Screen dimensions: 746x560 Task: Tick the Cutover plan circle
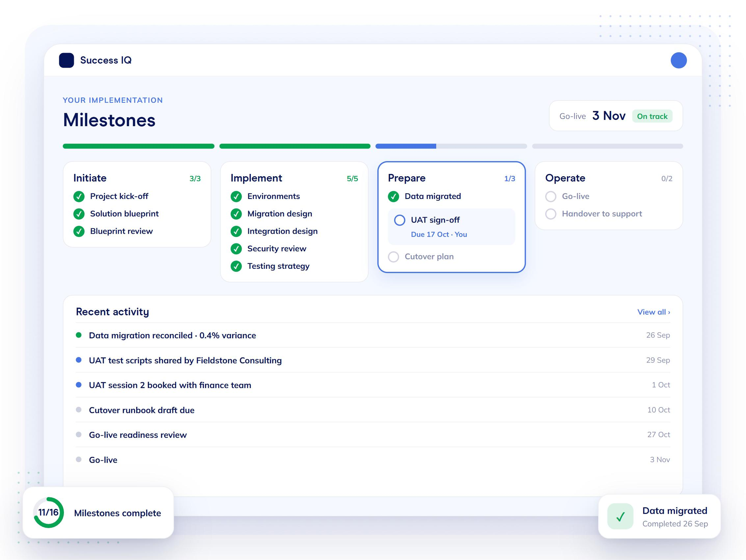[x=393, y=257]
